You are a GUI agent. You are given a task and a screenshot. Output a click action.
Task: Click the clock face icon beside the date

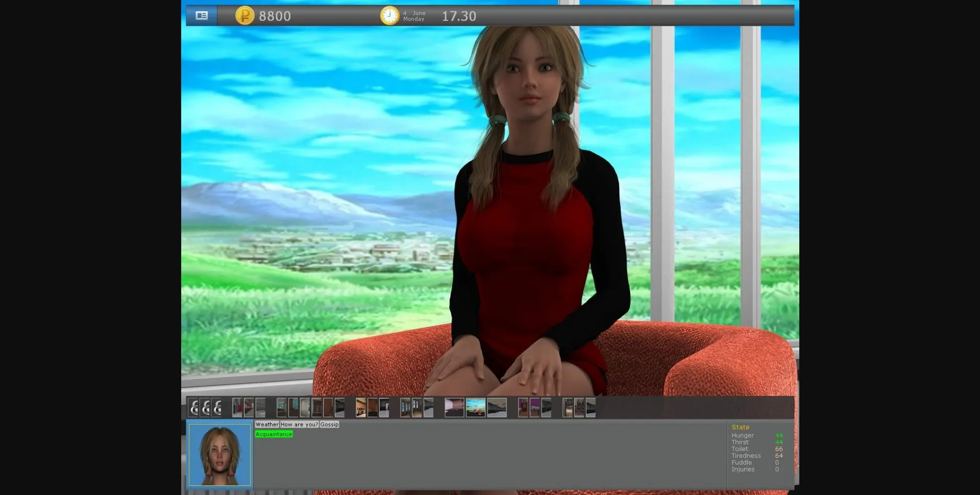click(x=389, y=15)
